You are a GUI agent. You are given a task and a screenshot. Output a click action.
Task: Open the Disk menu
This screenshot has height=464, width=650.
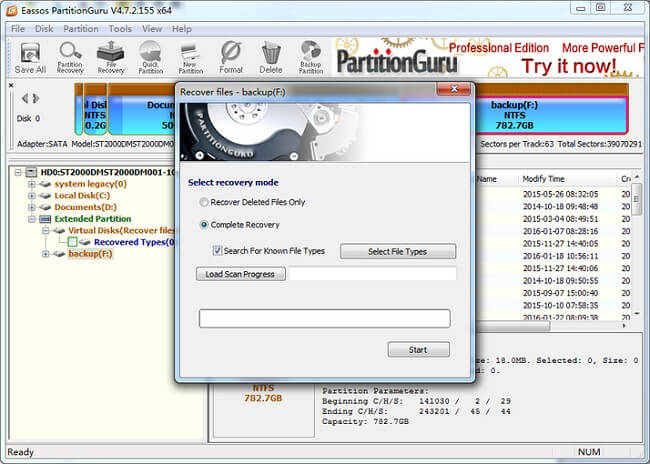(44, 29)
